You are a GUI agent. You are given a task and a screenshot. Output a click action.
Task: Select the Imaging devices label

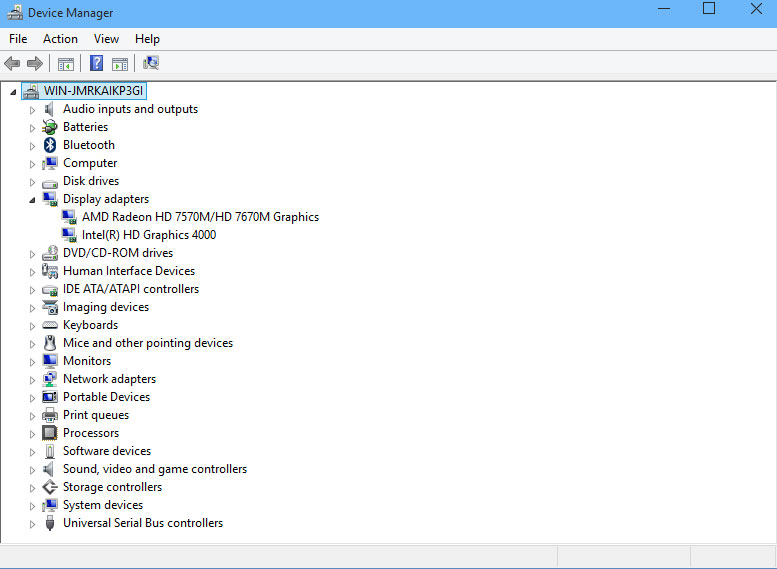tap(106, 307)
